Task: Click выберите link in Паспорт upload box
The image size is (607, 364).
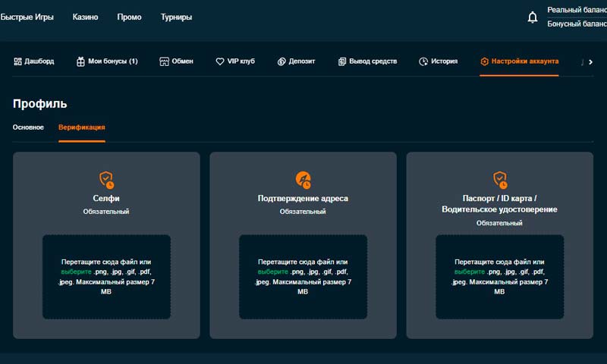Action: [x=469, y=271]
